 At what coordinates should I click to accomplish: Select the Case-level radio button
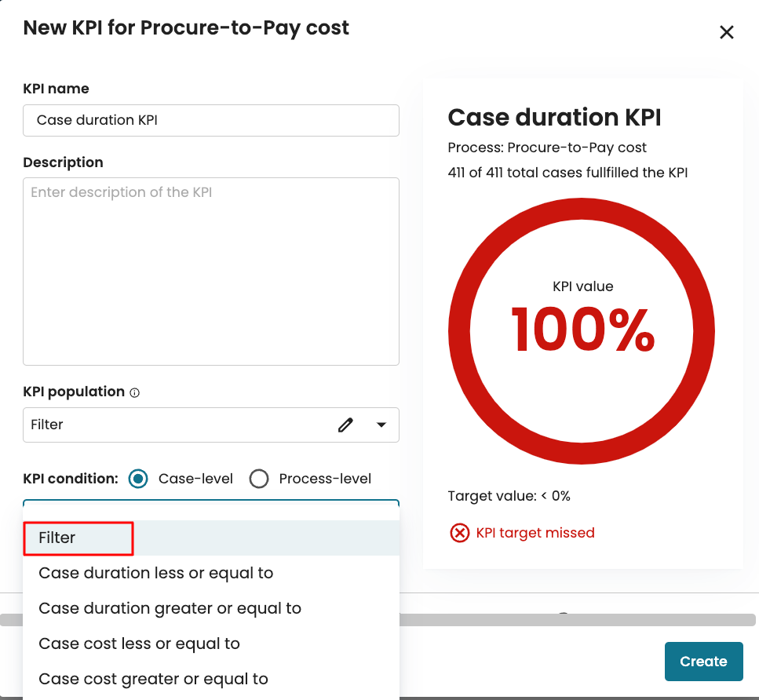click(x=138, y=479)
